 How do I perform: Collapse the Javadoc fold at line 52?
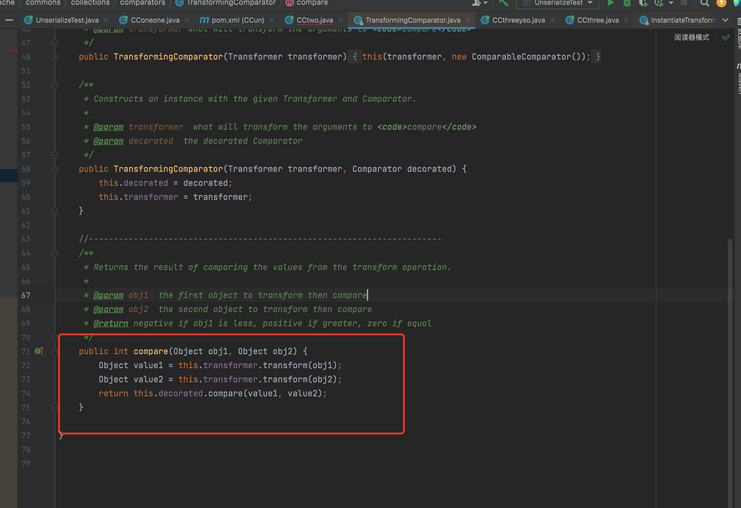point(55,85)
